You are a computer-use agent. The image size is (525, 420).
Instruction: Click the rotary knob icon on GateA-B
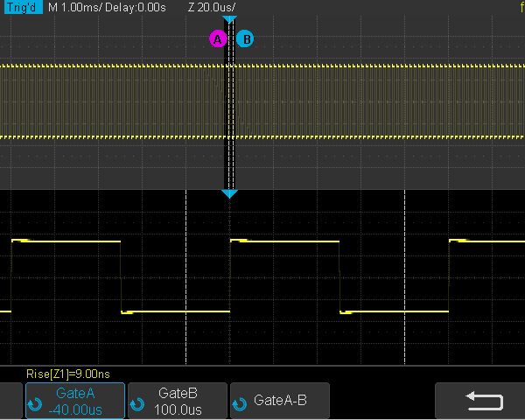tap(239, 402)
